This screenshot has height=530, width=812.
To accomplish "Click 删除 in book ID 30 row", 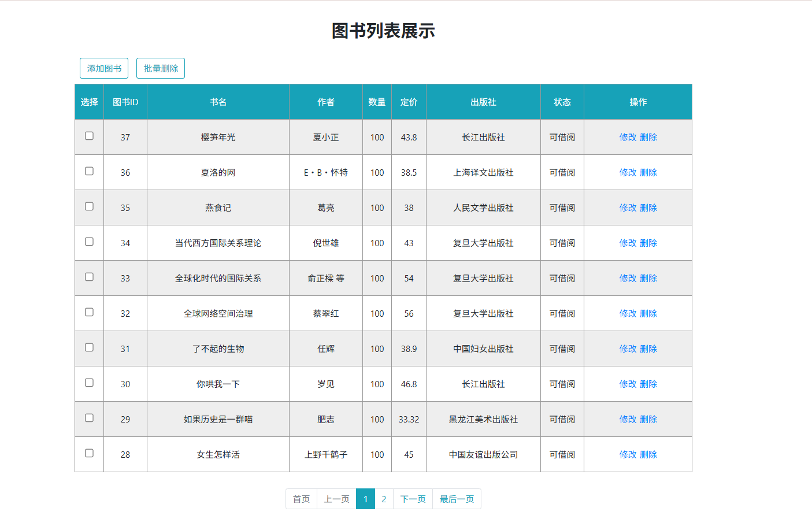I will pyautogui.click(x=648, y=384).
